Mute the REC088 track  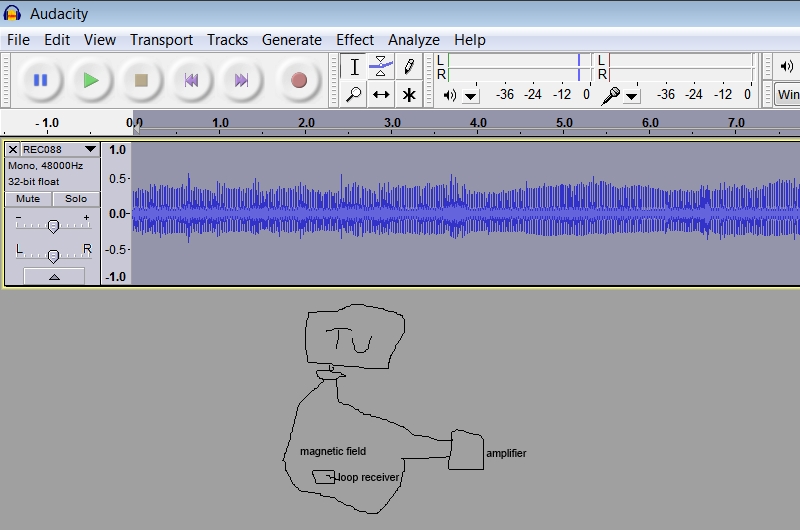tap(28, 199)
